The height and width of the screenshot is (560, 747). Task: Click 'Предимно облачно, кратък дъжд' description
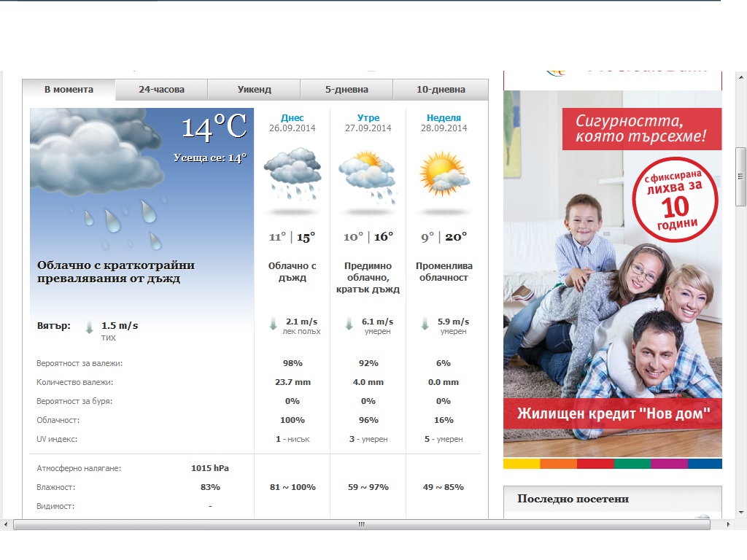[368, 278]
